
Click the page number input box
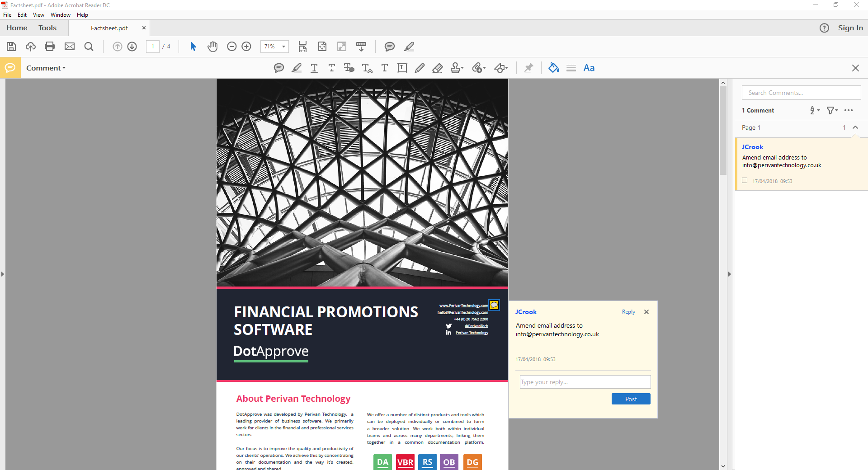153,47
